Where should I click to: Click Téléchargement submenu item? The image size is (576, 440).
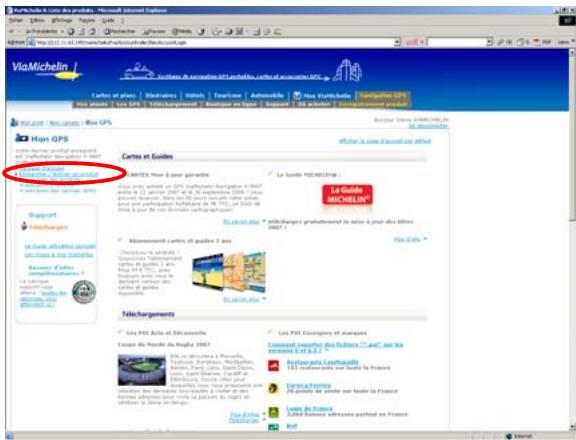173,104
